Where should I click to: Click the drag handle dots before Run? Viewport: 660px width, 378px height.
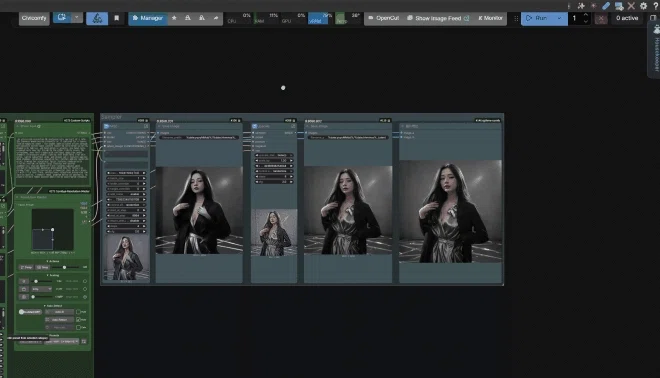click(x=516, y=18)
